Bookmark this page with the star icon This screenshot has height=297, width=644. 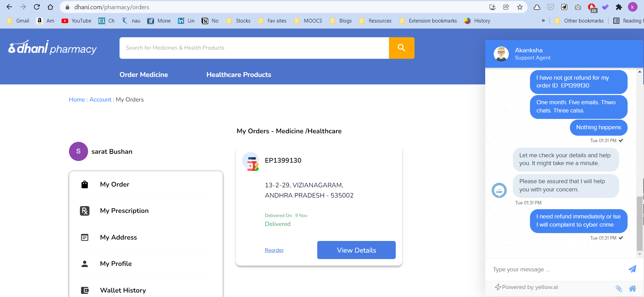point(520,7)
